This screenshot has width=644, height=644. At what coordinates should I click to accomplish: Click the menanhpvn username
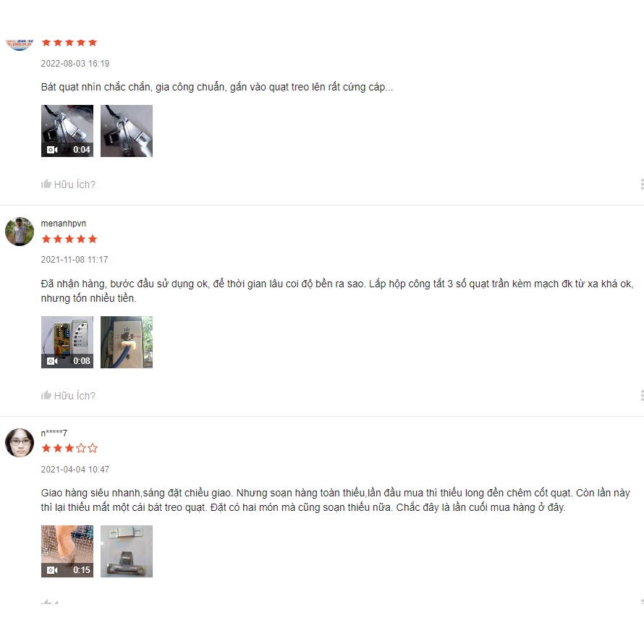click(x=64, y=224)
